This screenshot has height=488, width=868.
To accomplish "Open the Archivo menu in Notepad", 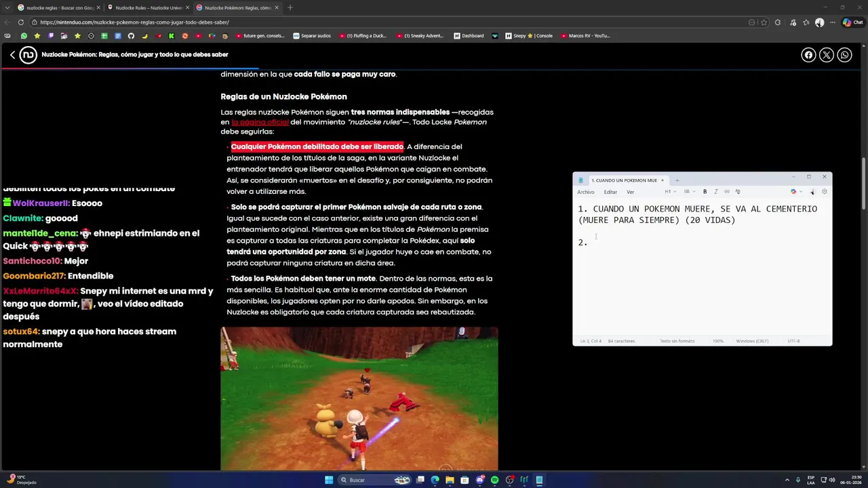I will tap(585, 192).
